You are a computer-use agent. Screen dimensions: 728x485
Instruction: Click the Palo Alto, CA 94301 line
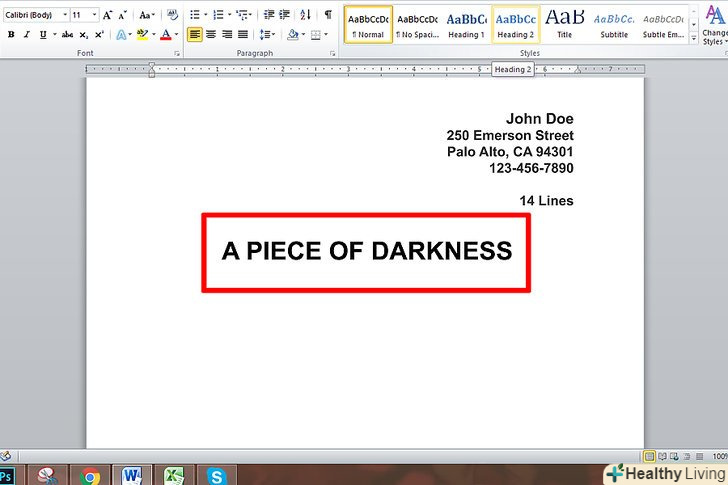pyautogui.click(x=510, y=152)
